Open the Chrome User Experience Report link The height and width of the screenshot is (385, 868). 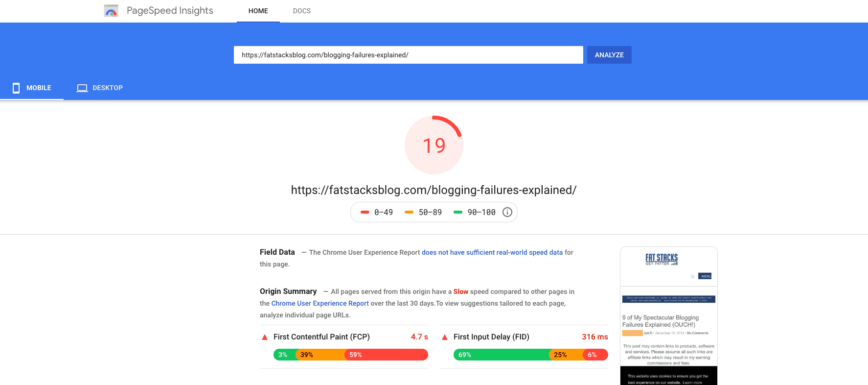coord(320,303)
